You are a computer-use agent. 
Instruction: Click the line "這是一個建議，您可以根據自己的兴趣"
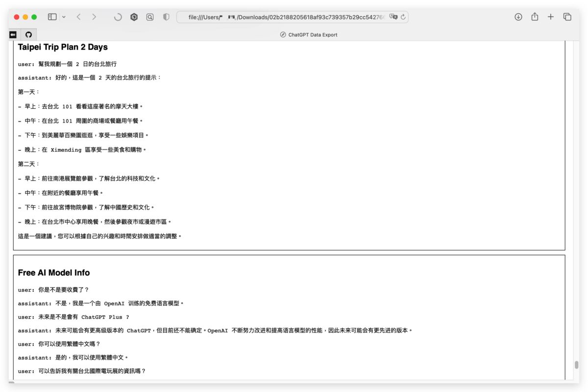100,236
